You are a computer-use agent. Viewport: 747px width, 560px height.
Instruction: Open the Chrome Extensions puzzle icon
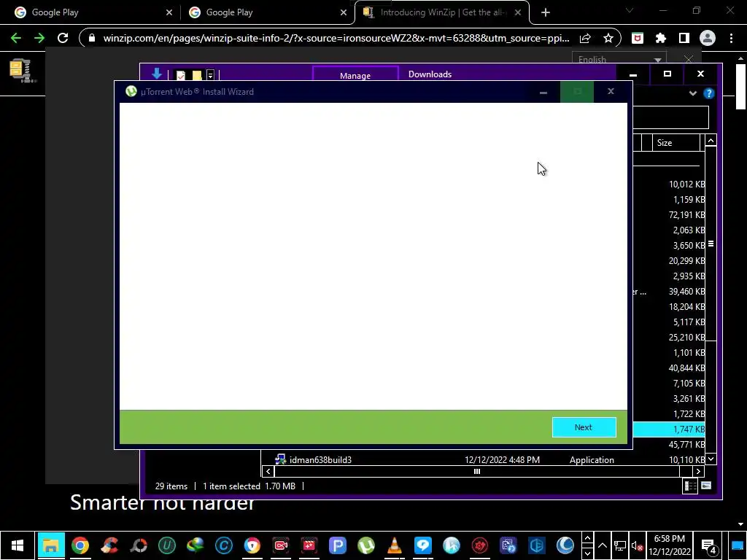tap(661, 38)
